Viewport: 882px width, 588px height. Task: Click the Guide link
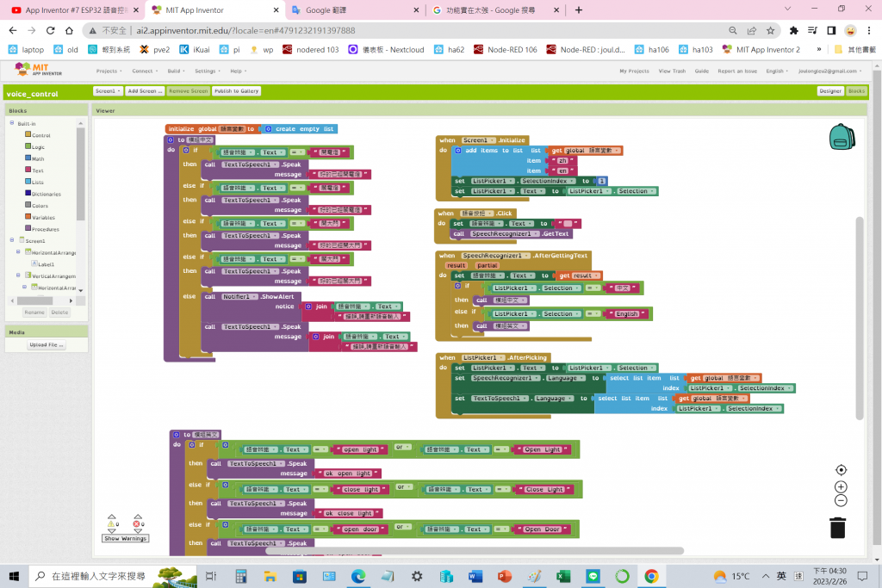coord(701,71)
